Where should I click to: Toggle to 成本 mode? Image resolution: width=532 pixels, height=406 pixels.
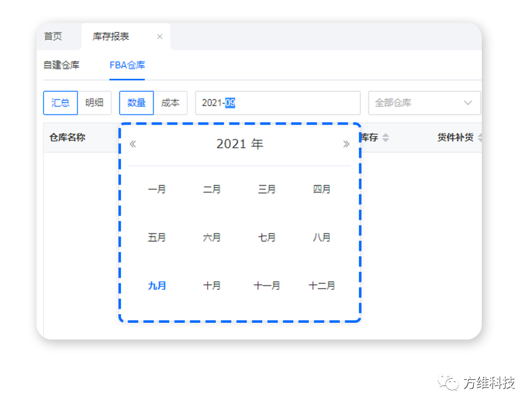coord(171,103)
